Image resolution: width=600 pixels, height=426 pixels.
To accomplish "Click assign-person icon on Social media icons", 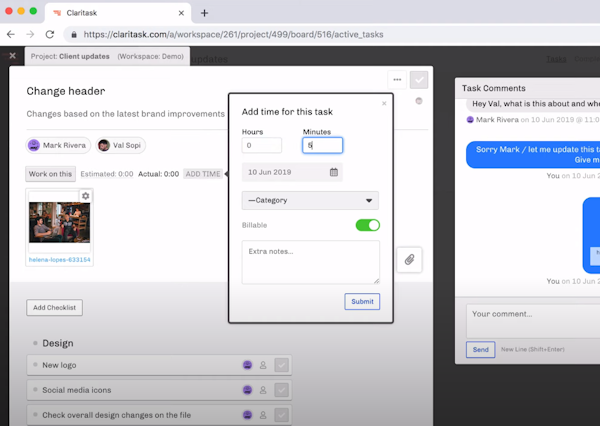I will (263, 390).
